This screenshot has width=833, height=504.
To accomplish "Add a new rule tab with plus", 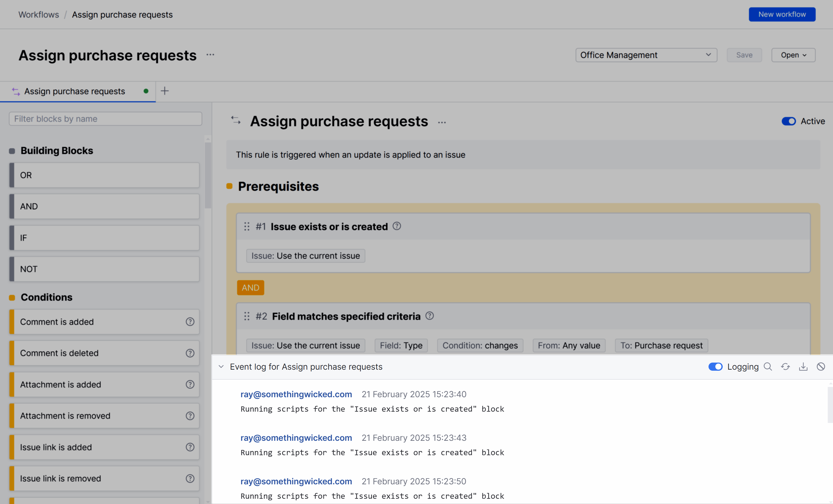I will point(165,91).
